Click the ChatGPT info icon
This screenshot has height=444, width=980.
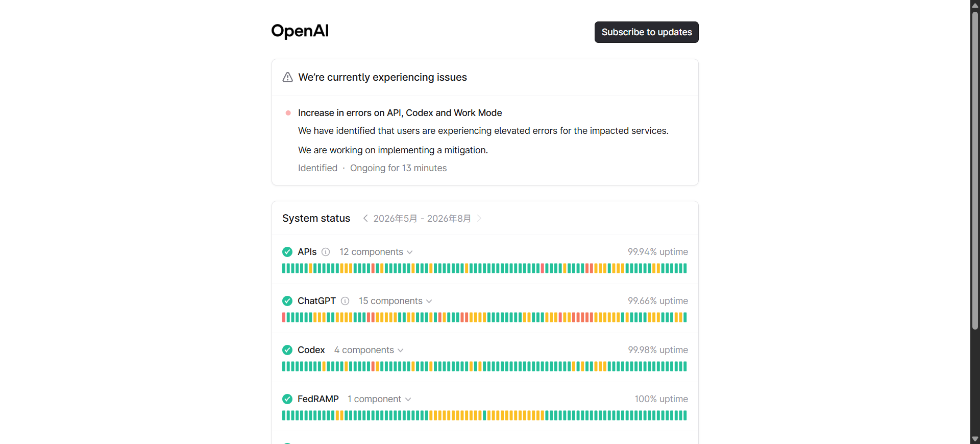(x=345, y=301)
